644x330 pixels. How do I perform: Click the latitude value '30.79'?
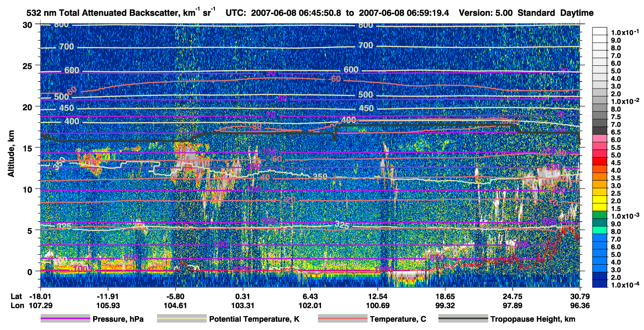tap(580, 296)
